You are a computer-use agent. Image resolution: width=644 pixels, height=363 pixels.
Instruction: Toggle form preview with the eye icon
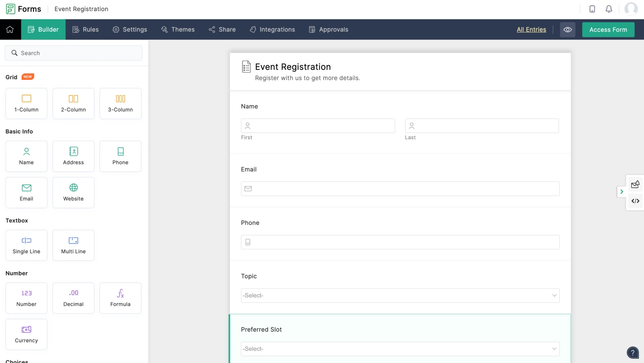coord(568,30)
